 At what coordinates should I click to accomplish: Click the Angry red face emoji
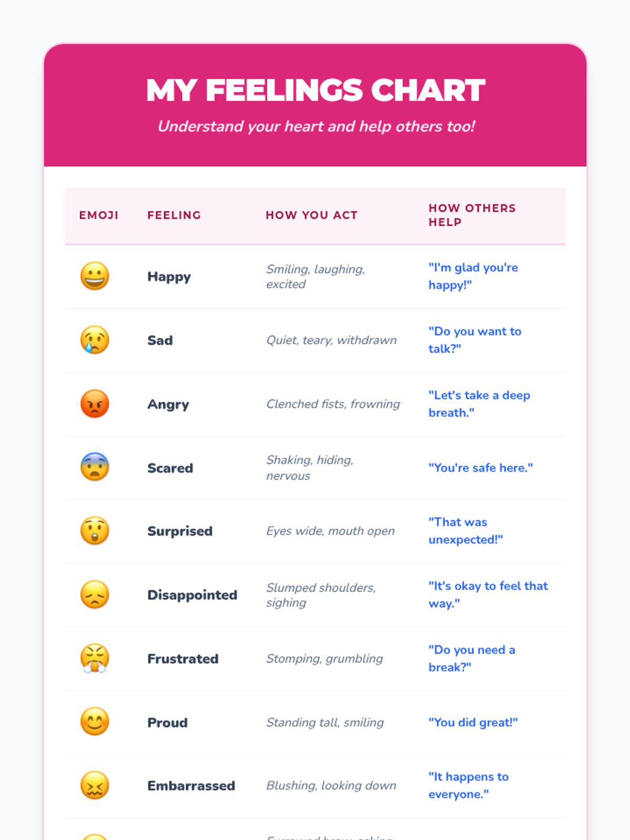pos(94,404)
